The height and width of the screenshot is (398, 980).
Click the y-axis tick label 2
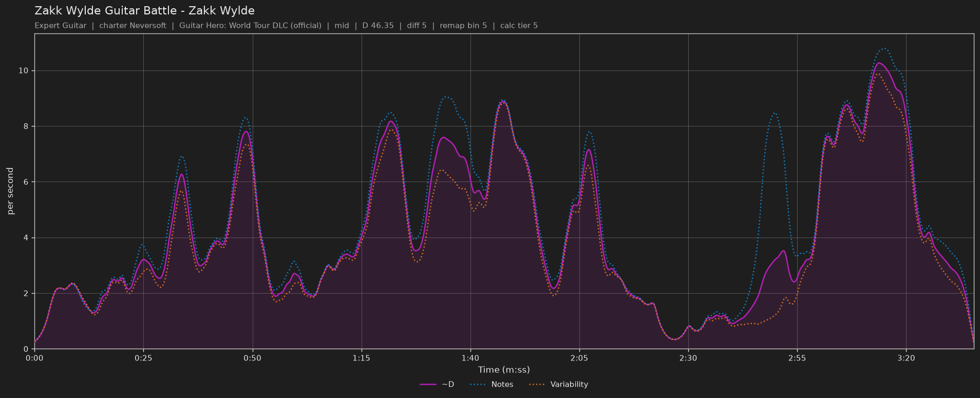(x=26, y=294)
